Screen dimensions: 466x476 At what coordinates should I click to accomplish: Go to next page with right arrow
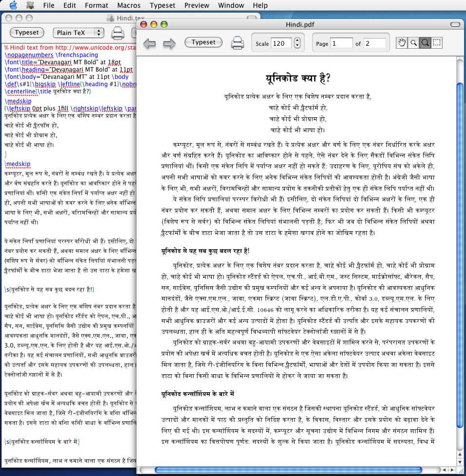coord(169,43)
